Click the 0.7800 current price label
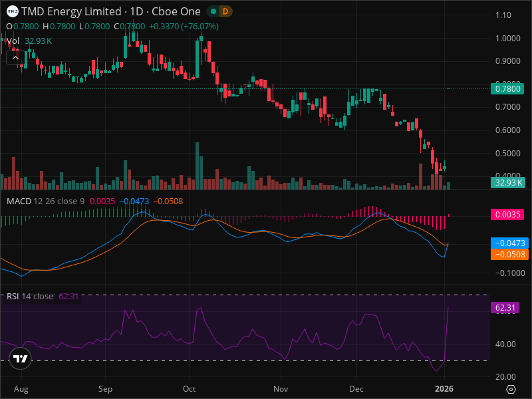 [x=507, y=89]
